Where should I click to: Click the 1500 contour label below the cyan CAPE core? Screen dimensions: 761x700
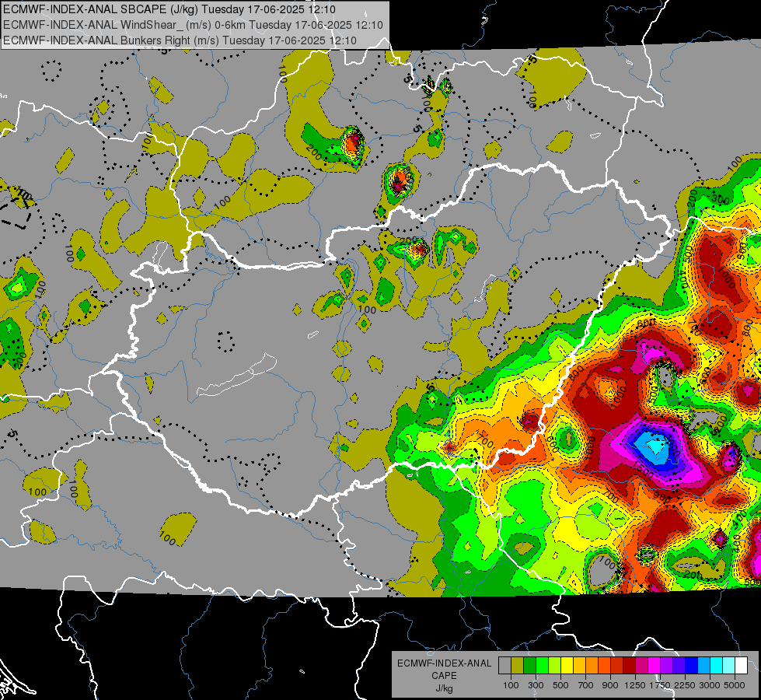(x=641, y=471)
